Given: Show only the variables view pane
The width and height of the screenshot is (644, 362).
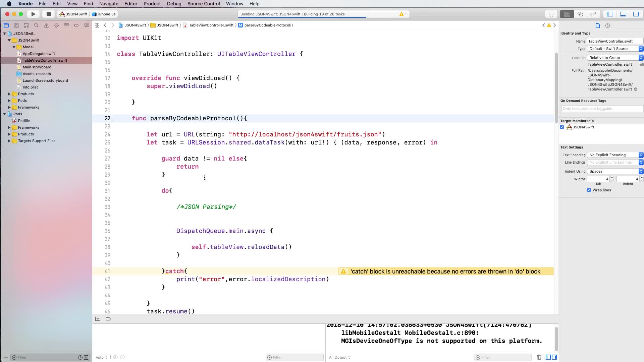Looking at the screenshot, I should [x=548, y=357].
